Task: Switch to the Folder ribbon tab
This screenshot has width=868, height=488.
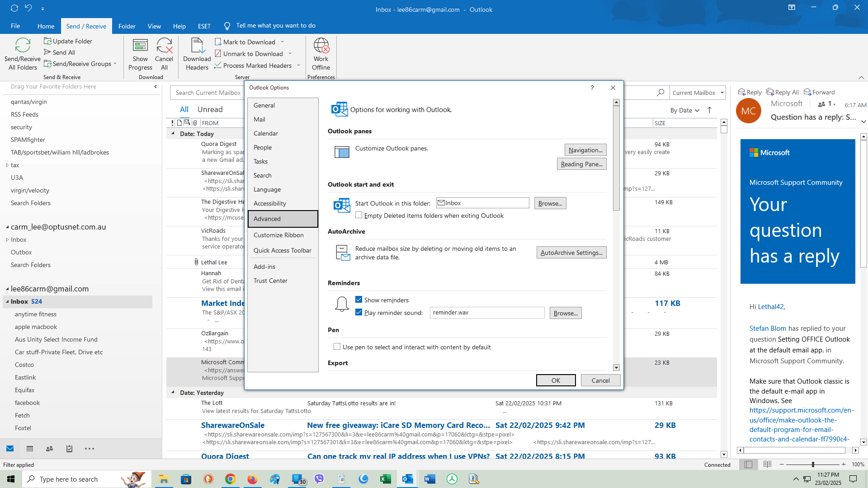Action: [x=127, y=26]
